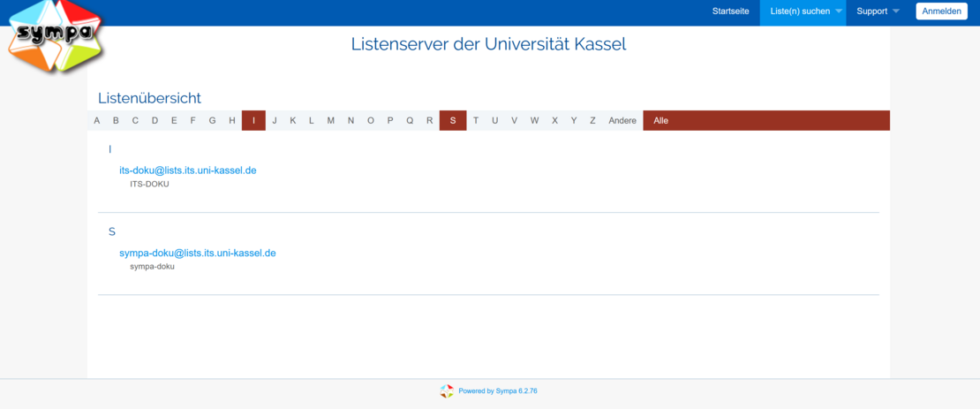The height and width of the screenshot is (409, 980).
Task: Open its-doku@lists.its.uni-kassel.de list
Action: tap(188, 170)
